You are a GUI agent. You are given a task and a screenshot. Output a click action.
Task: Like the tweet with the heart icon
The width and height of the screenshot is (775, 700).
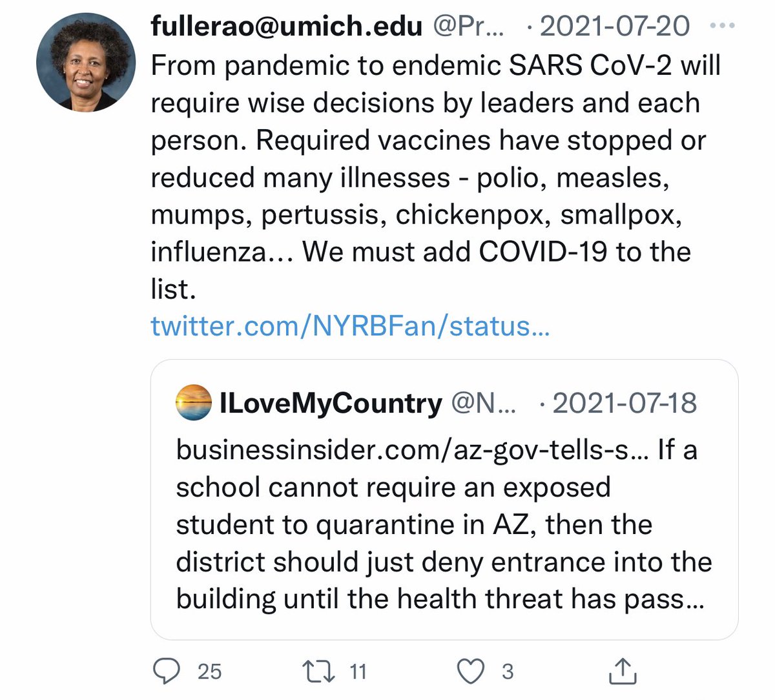click(x=471, y=672)
